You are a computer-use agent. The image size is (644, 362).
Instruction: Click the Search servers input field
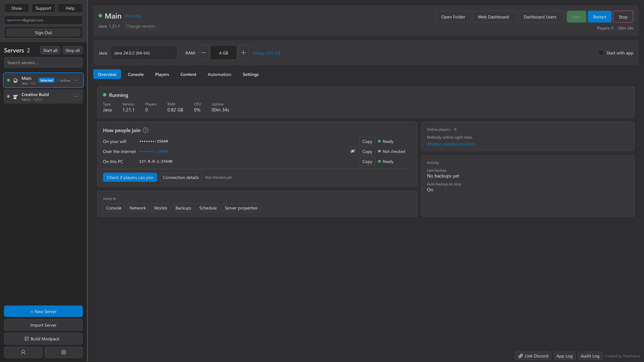[x=43, y=62]
